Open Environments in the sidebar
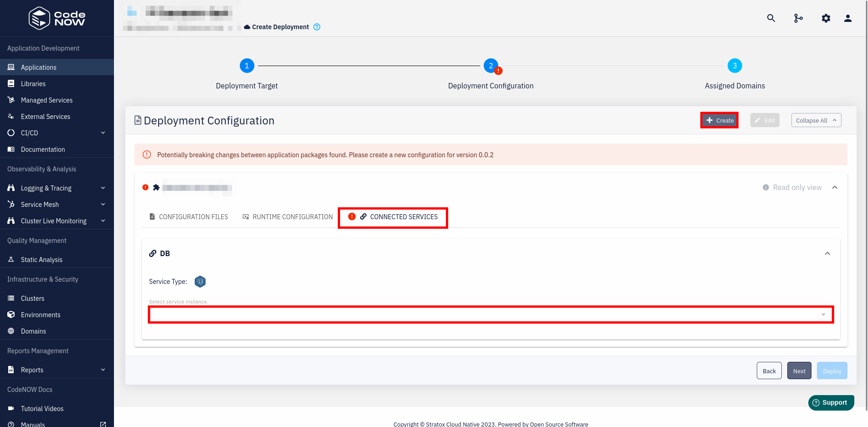 click(x=57, y=314)
